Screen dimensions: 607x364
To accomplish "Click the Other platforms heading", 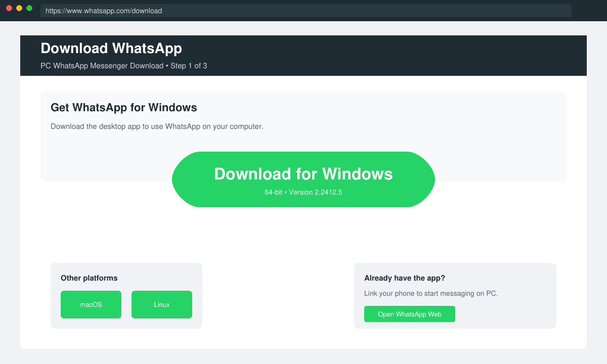I will click(89, 278).
